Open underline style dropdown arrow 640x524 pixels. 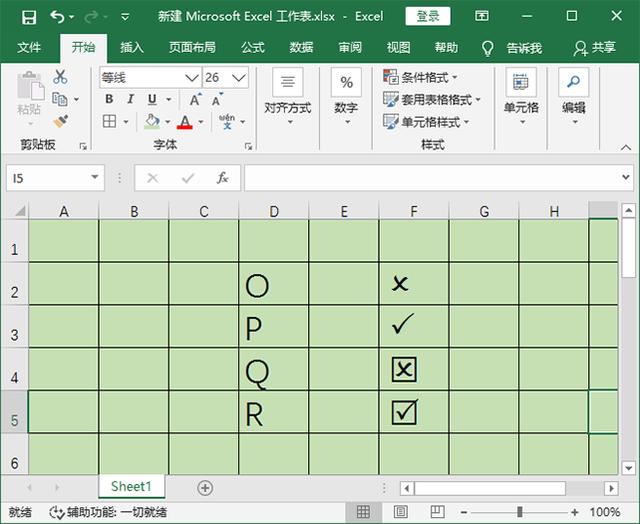[169, 99]
